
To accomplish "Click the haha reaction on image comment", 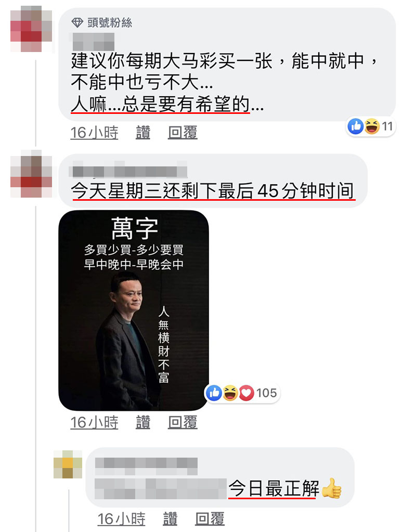I will pos(230,393).
